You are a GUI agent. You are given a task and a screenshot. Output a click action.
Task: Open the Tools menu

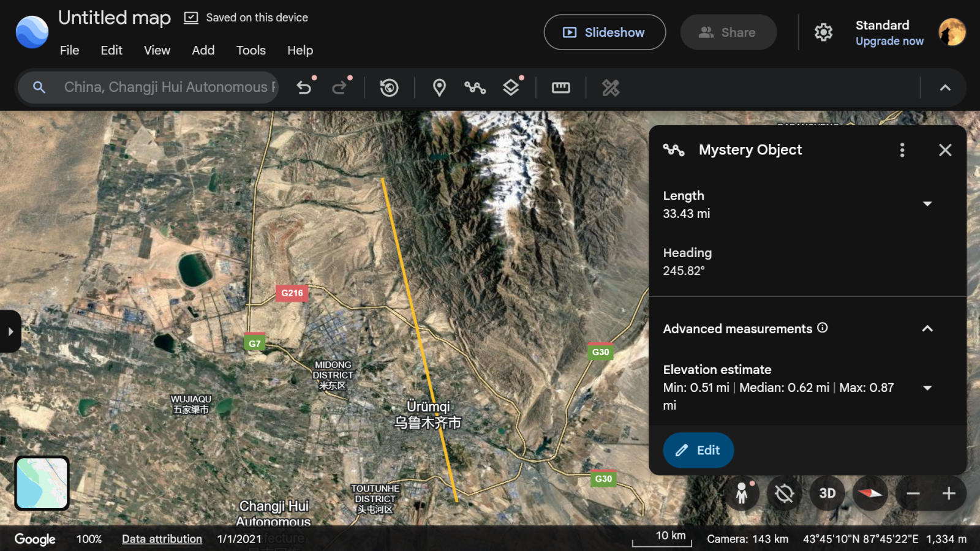[251, 50]
